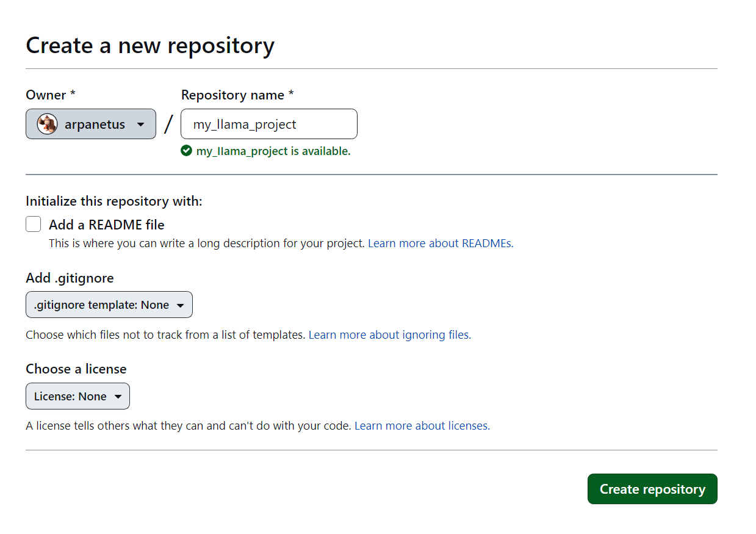Image resolution: width=756 pixels, height=534 pixels.
Task: Expand the .gitignore template: None dropdown
Action: point(109,305)
